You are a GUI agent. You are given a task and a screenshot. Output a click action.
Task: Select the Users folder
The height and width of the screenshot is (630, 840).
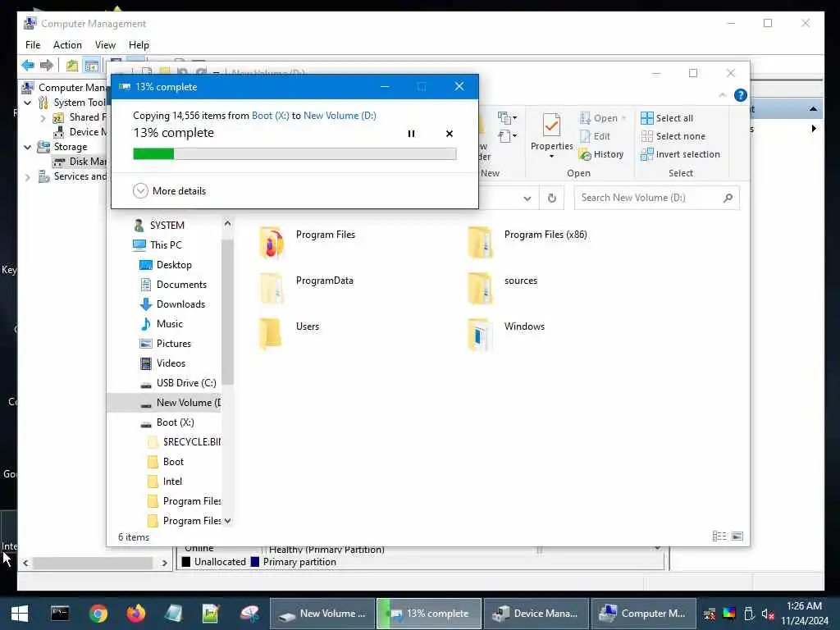click(x=290, y=335)
